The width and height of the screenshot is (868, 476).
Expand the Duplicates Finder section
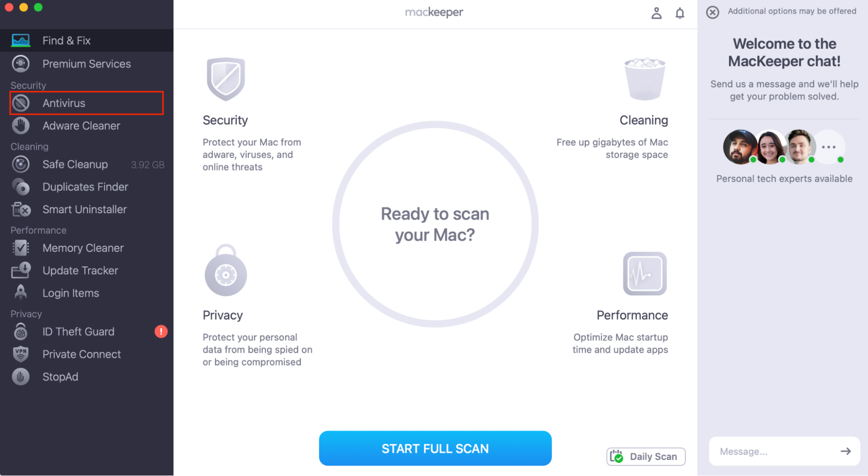(x=86, y=186)
